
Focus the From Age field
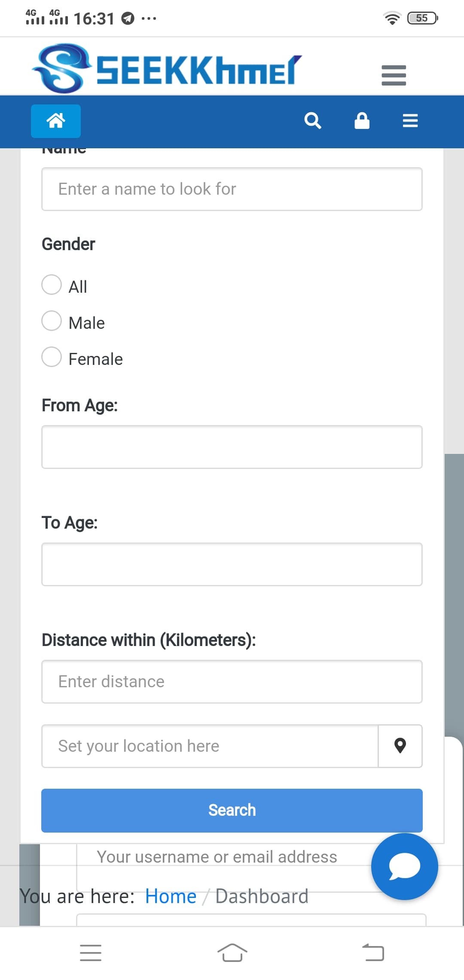pyautogui.click(x=232, y=447)
